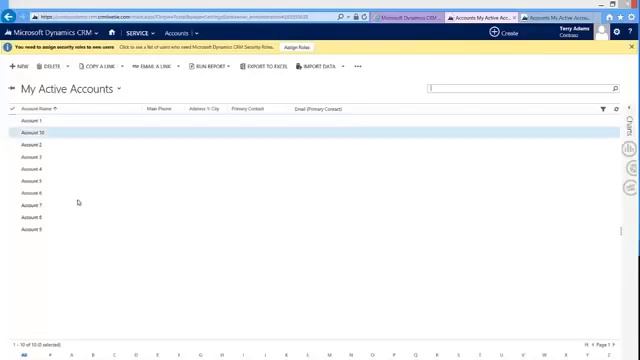Click the filter funnel icon

click(x=603, y=109)
